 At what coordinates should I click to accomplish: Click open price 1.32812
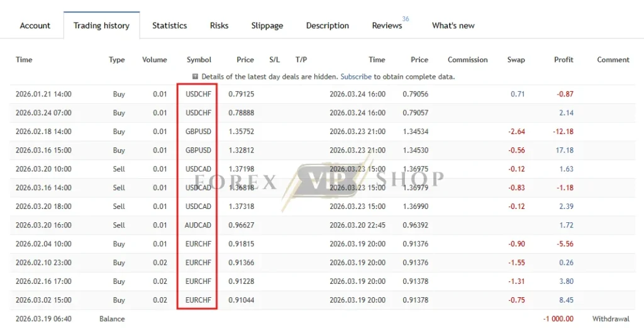point(241,150)
